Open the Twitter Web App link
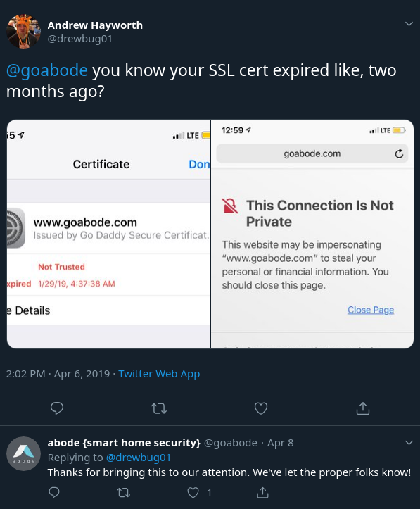 pos(159,374)
